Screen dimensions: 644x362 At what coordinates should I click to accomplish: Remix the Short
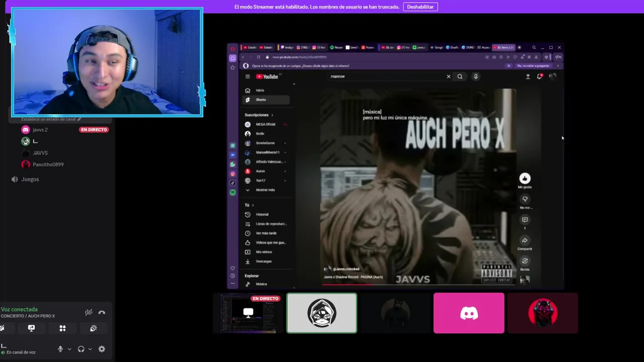tap(525, 261)
